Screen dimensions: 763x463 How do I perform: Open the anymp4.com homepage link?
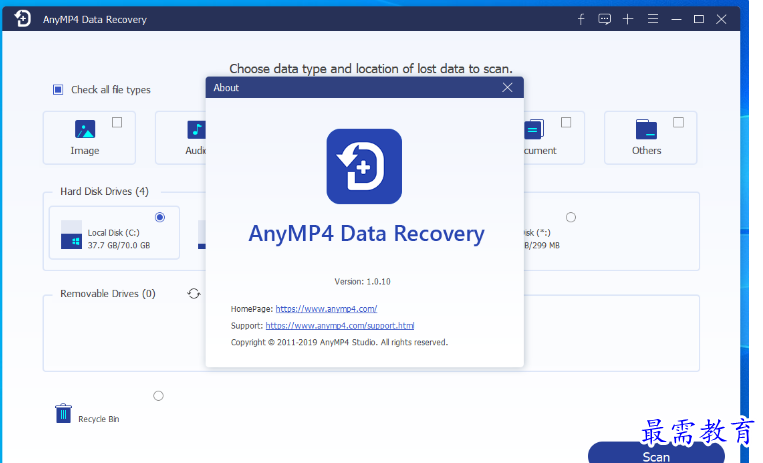tap(326, 309)
